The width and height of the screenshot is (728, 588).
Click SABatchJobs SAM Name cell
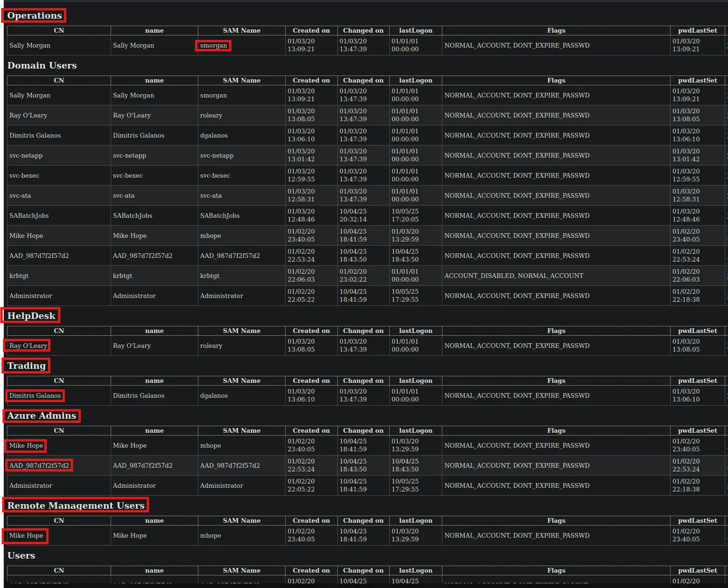click(x=220, y=216)
